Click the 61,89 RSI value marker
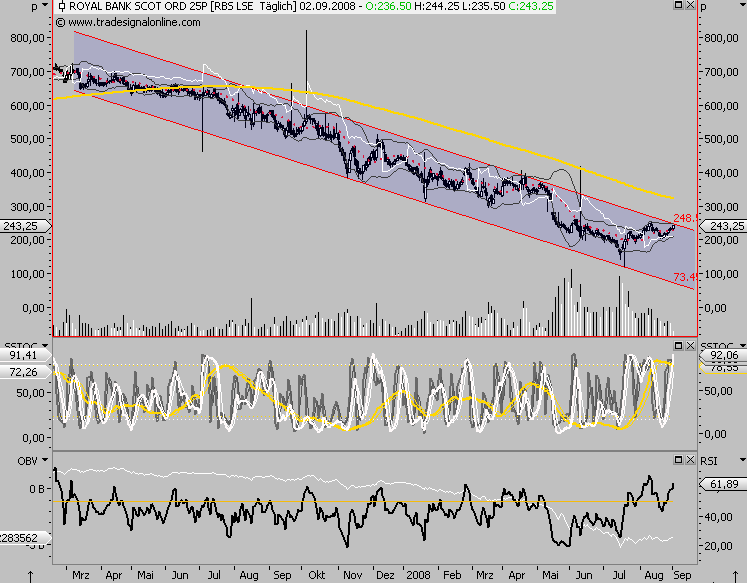747x583 pixels. (x=723, y=484)
